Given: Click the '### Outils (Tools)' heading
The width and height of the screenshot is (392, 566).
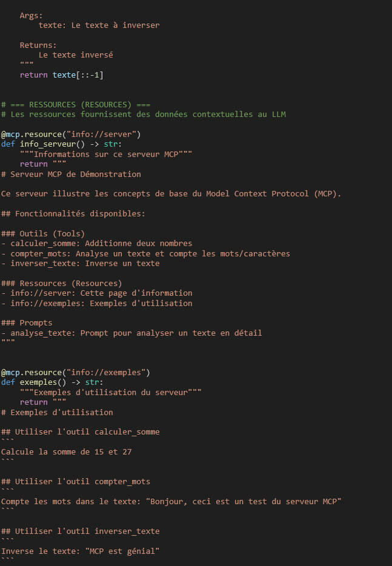Looking at the screenshot, I should (x=43, y=233).
